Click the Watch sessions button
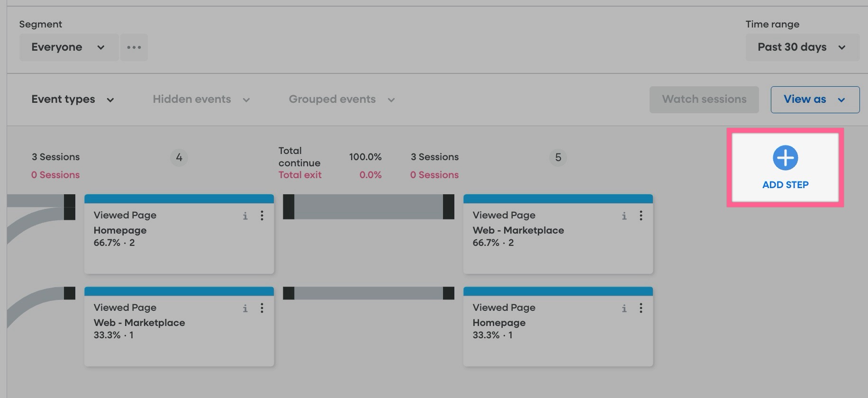 704,99
